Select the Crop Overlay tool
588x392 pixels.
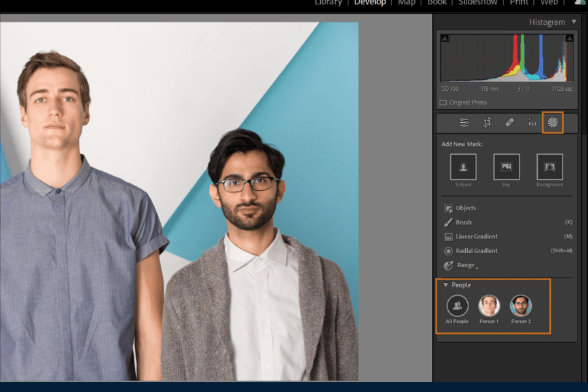pyautogui.click(x=487, y=123)
